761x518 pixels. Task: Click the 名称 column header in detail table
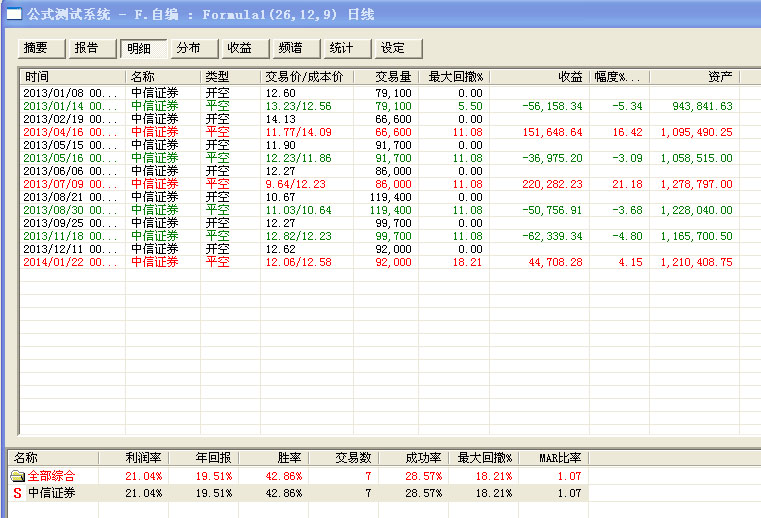click(x=163, y=77)
